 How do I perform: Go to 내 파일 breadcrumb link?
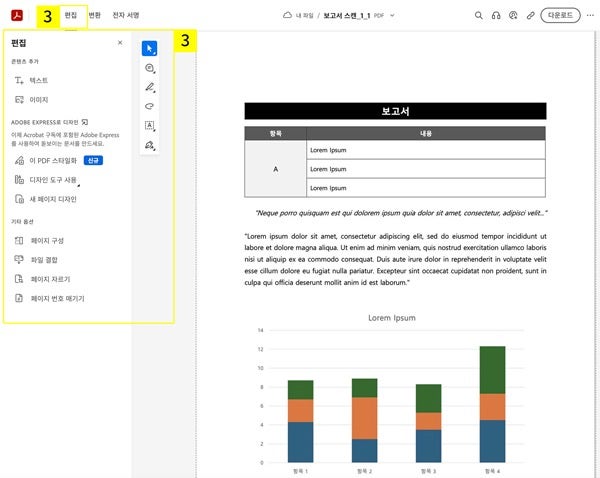tap(305, 16)
